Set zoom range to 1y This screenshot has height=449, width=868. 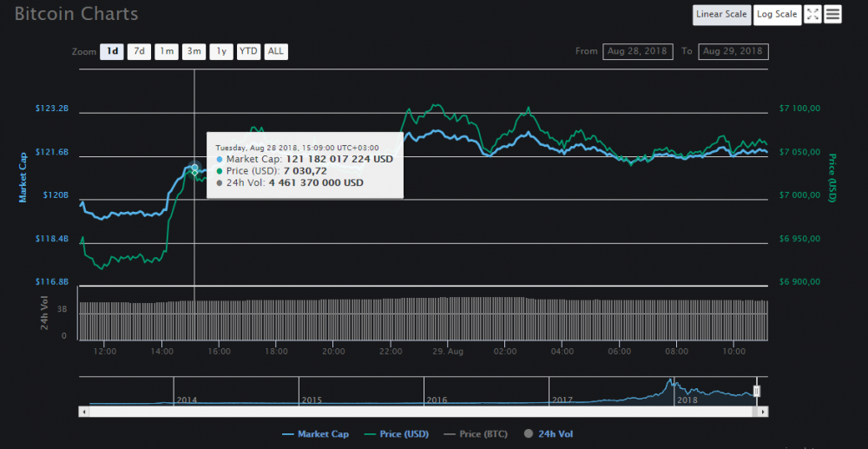pyautogui.click(x=221, y=51)
